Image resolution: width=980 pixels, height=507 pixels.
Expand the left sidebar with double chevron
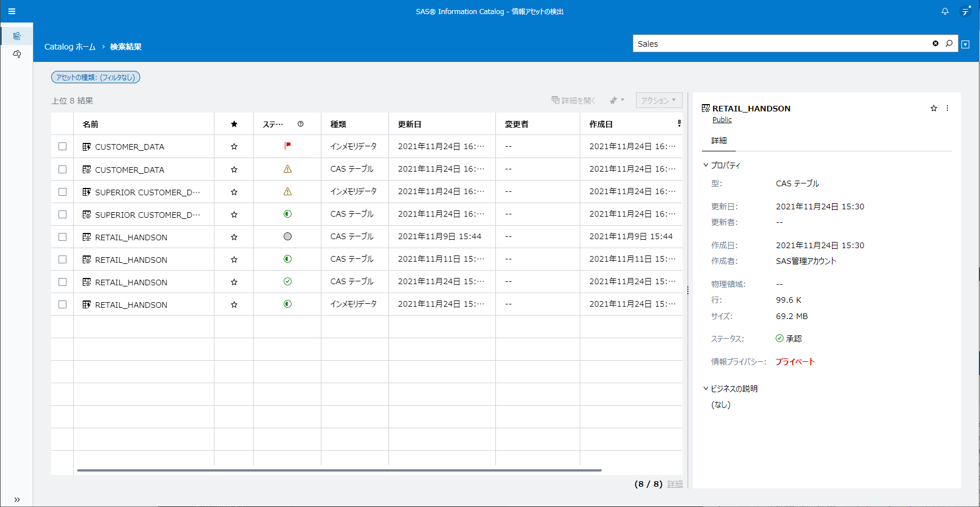point(17,499)
